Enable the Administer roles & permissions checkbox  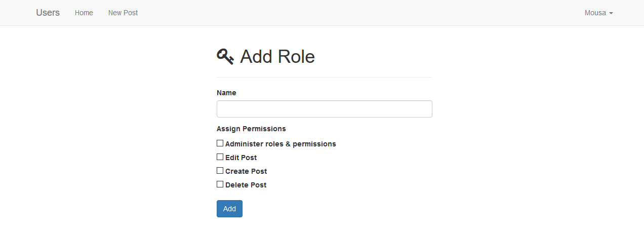[x=220, y=143]
